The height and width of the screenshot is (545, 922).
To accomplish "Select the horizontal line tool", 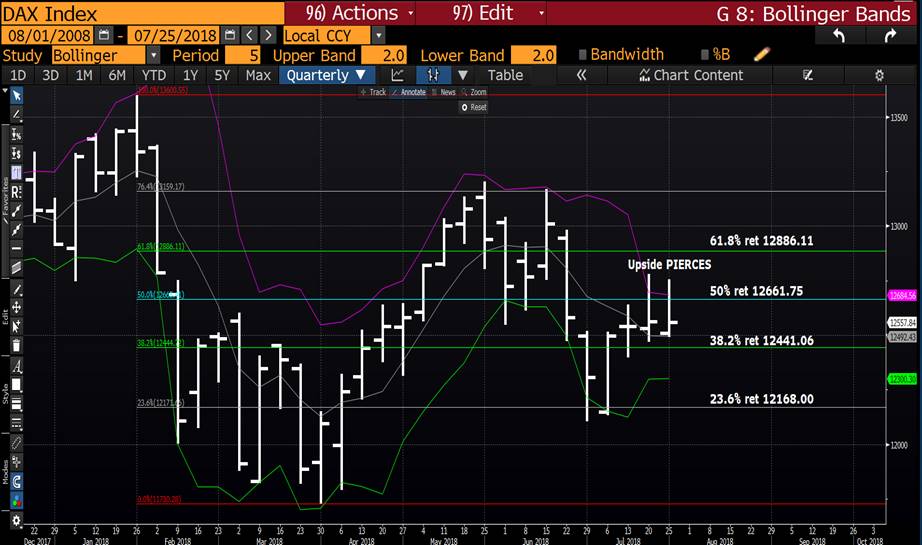I will click(x=16, y=249).
